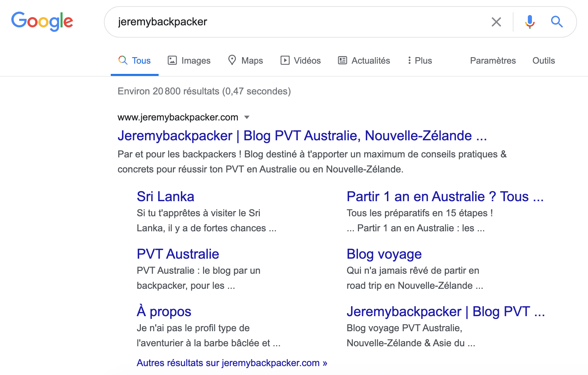Image resolution: width=588 pixels, height=375 pixels.
Task: Expand the Plus more options menu
Action: pyautogui.click(x=419, y=61)
